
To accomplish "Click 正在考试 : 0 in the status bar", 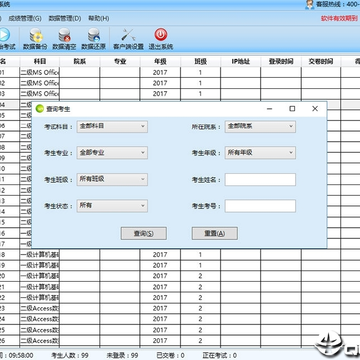I will 220,355.
